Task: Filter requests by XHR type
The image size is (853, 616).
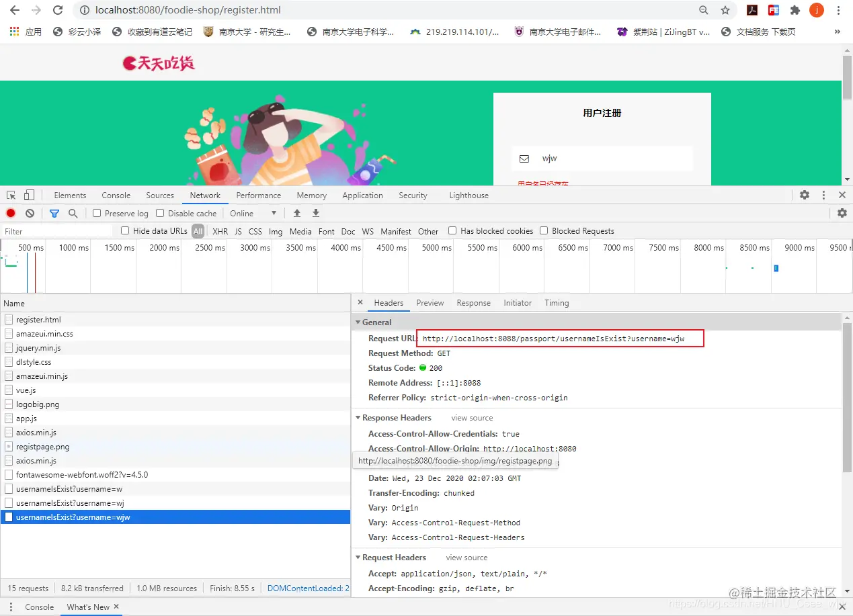Action: coord(220,230)
